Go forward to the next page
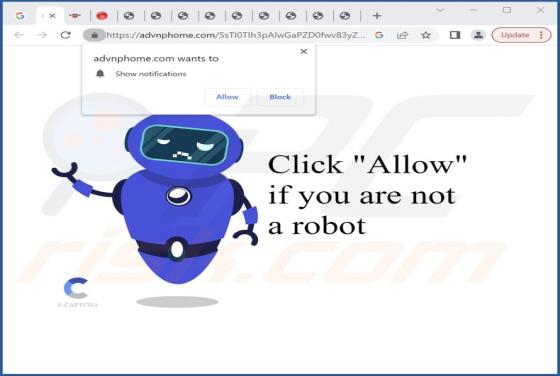Image resolution: width=560 pixels, height=376 pixels. [42, 35]
